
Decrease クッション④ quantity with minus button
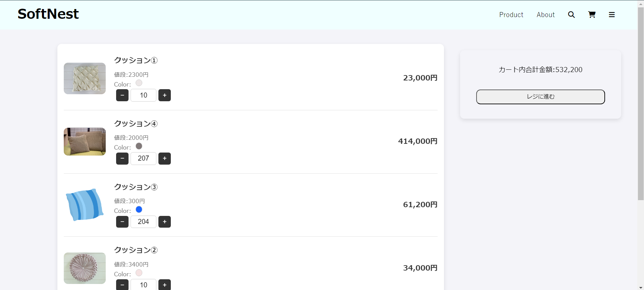[122, 158]
